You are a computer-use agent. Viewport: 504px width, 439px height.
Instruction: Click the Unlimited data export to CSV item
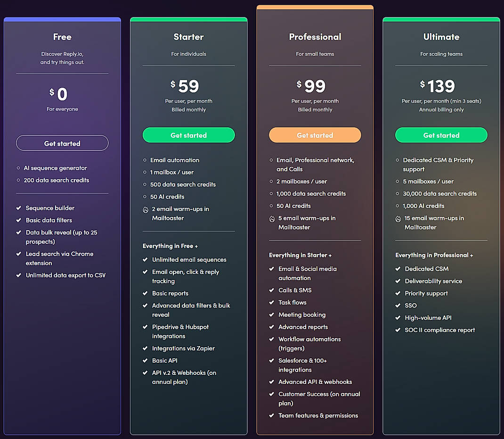coord(65,275)
